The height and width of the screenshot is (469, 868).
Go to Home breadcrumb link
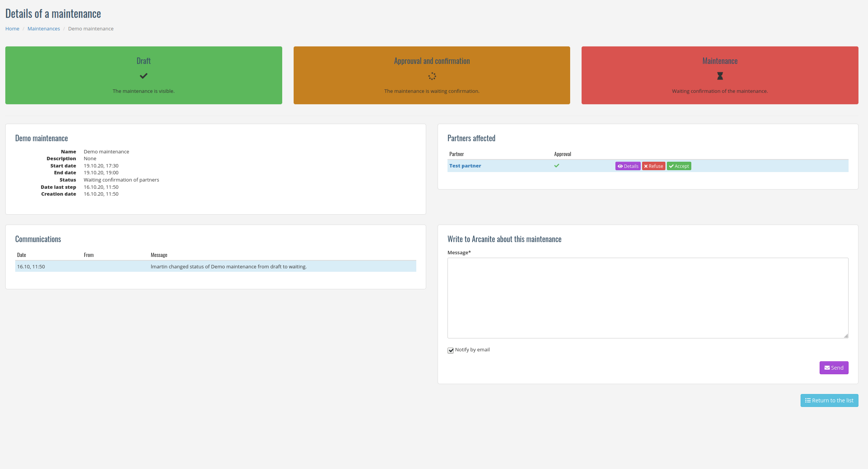pos(12,29)
